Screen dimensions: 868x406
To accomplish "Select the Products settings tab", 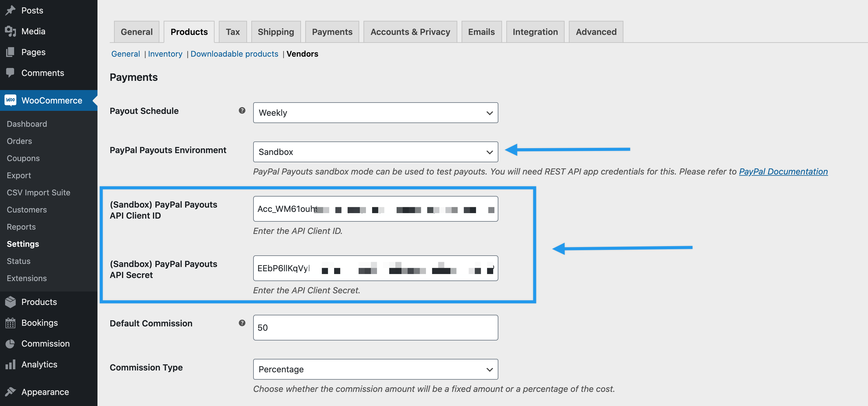I will pos(189,32).
